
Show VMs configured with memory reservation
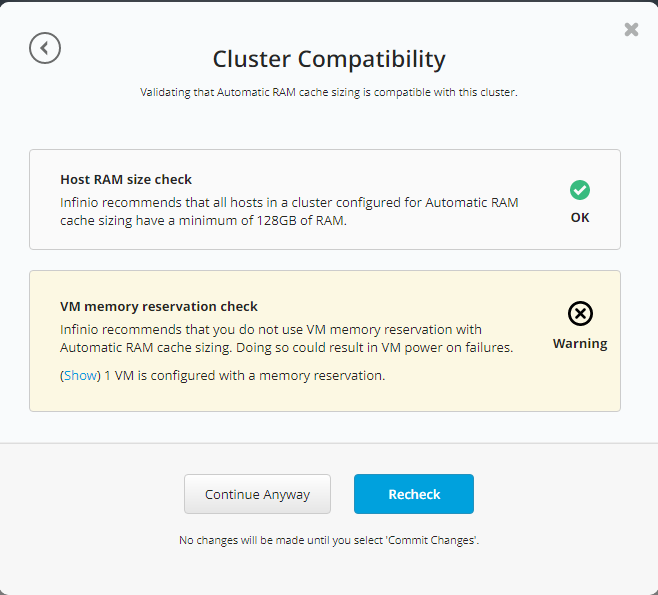(x=80, y=375)
